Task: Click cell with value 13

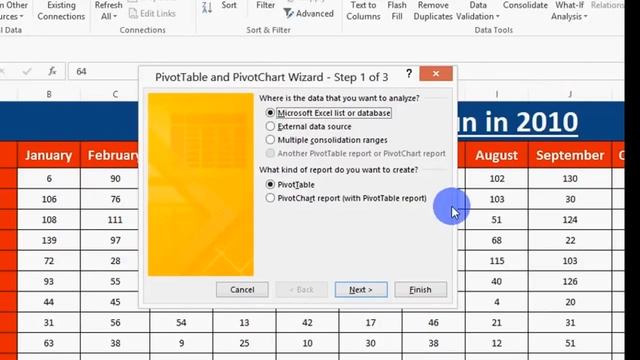Action: 244,322
